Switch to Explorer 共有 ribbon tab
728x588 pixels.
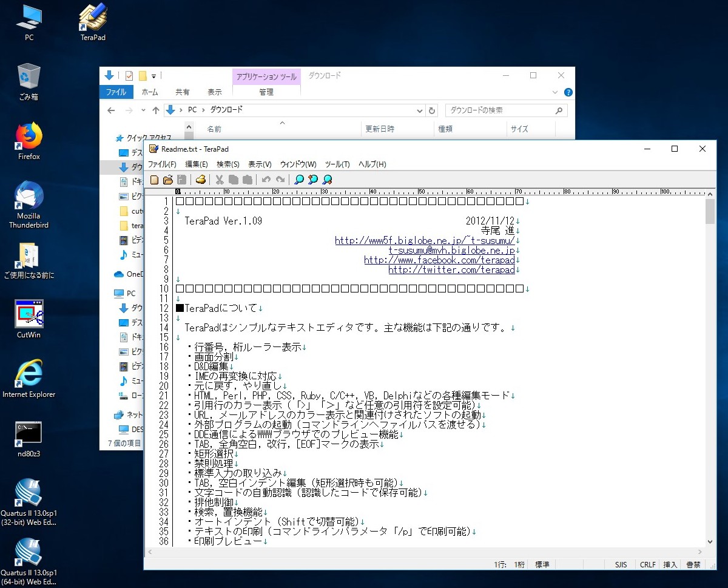pyautogui.click(x=183, y=92)
